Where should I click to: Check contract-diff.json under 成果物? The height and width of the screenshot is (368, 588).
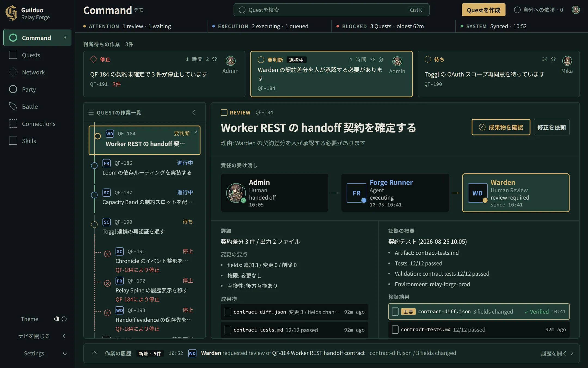tap(228, 312)
